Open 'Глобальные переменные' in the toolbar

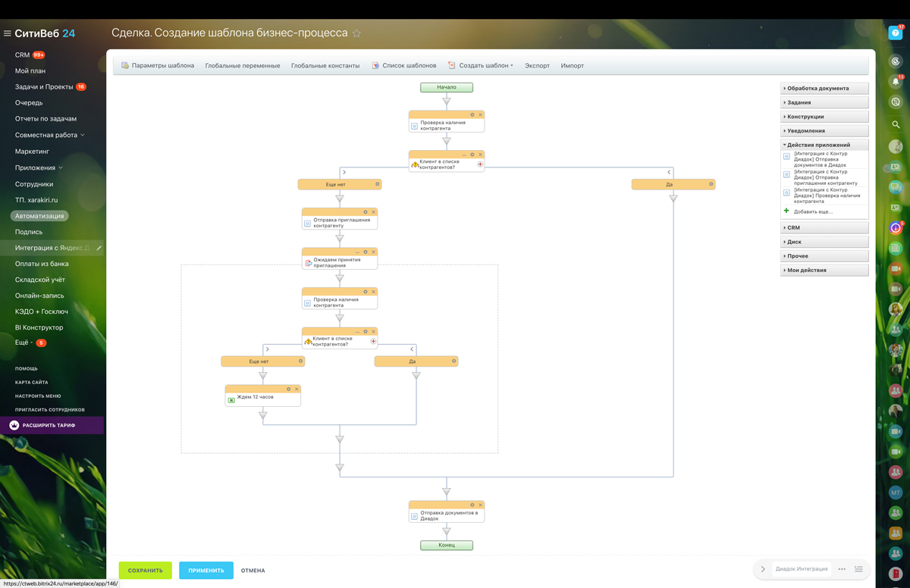pos(243,66)
